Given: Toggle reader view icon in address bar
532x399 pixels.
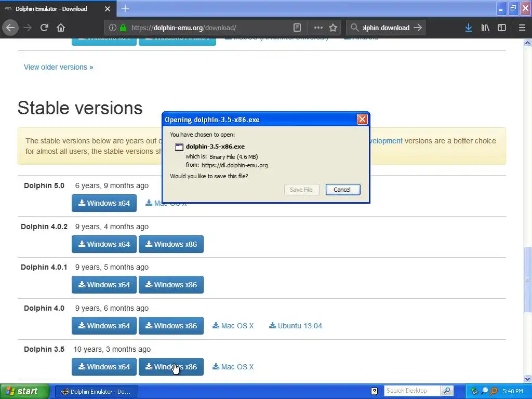Looking at the screenshot, I should pyautogui.click(x=297, y=28).
